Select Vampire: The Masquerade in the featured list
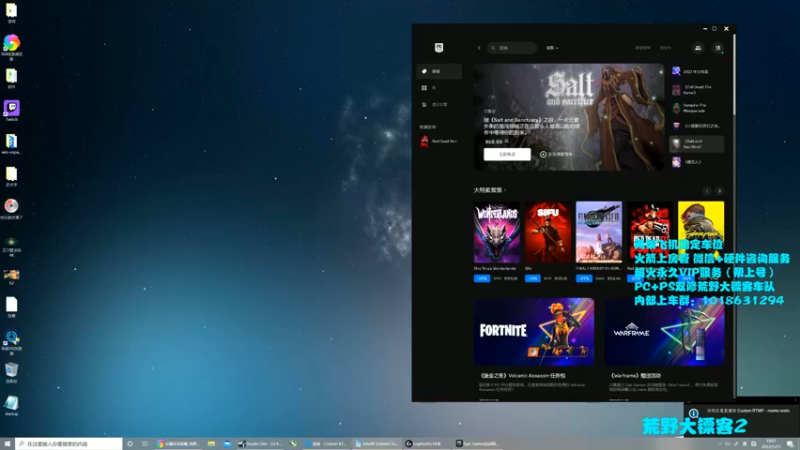The image size is (800, 450). pyautogui.click(x=696, y=108)
